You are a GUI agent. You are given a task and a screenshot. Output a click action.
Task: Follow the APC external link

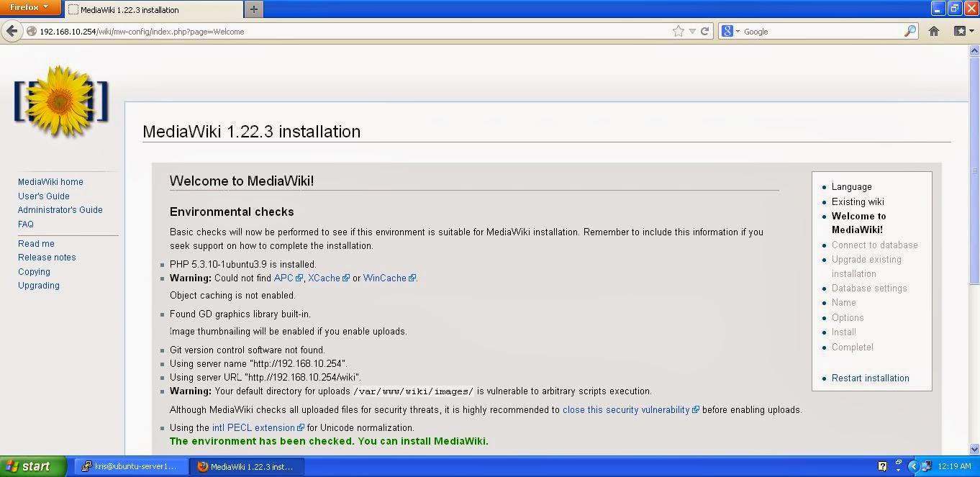(x=288, y=278)
